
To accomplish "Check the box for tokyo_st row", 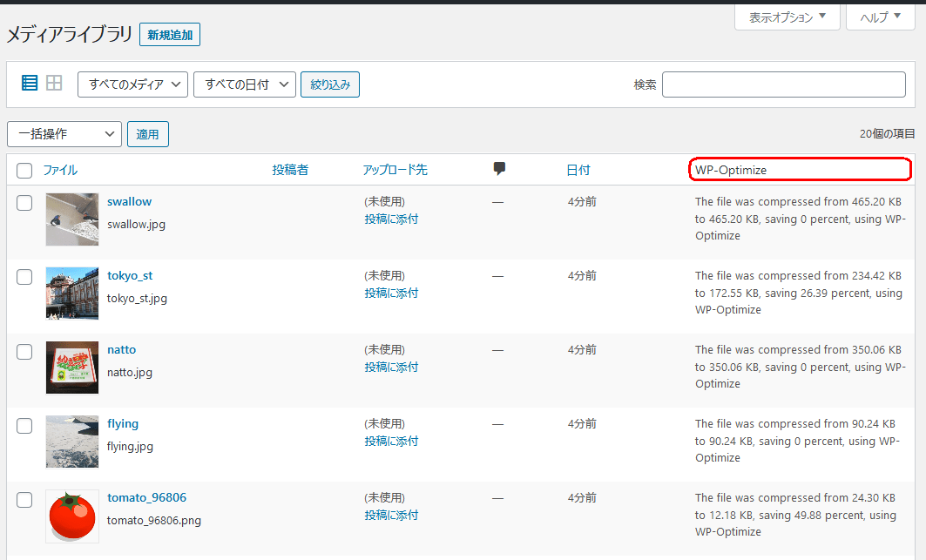I will 24,277.
